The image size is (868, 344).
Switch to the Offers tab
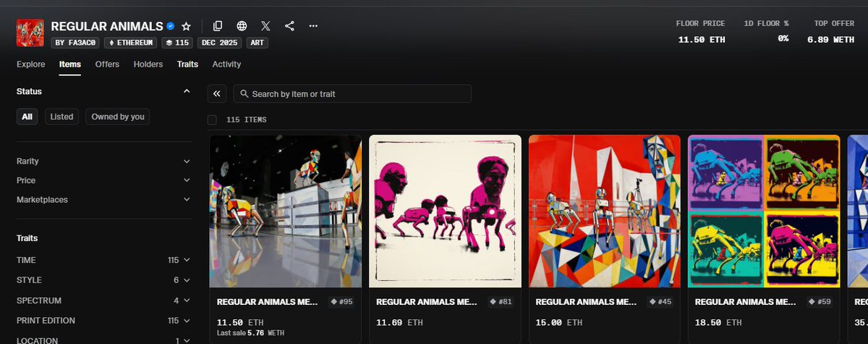107,64
